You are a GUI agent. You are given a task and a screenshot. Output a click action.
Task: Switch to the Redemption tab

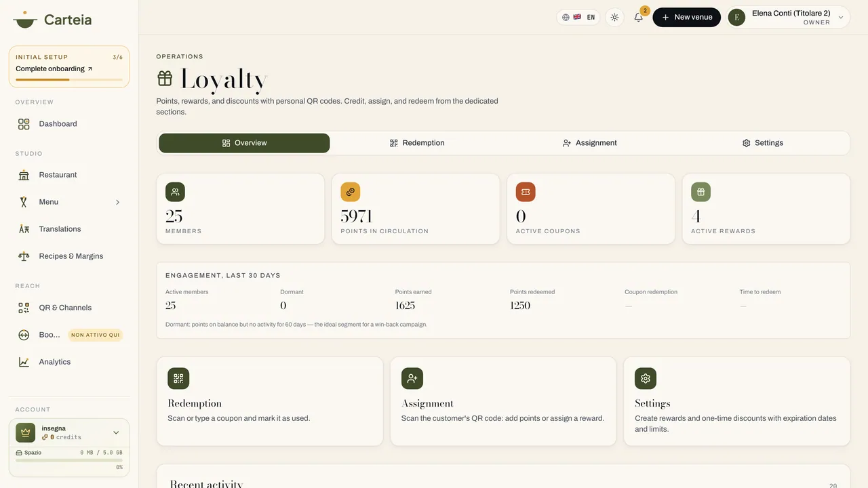tap(417, 143)
